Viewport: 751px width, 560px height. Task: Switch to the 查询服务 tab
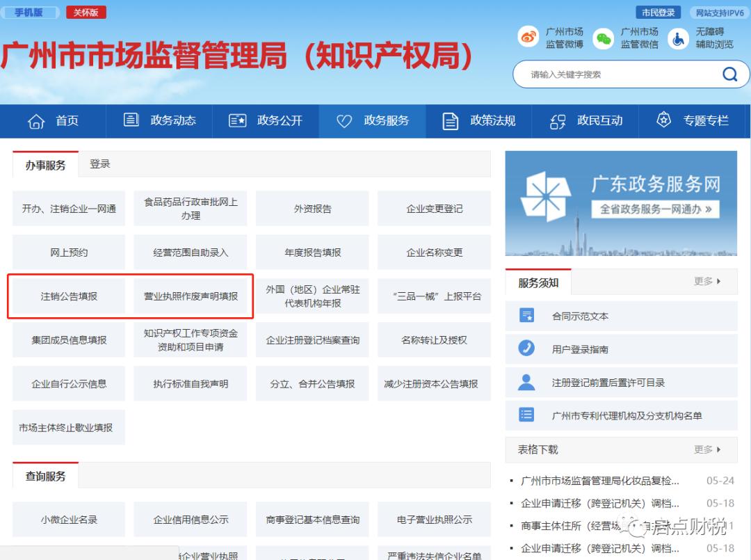pos(45,476)
